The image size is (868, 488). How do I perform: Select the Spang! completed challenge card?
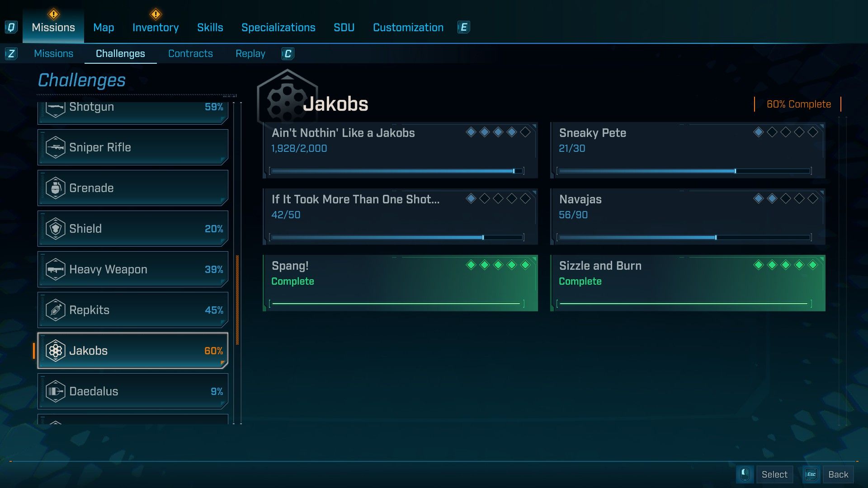[x=400, y=283]
